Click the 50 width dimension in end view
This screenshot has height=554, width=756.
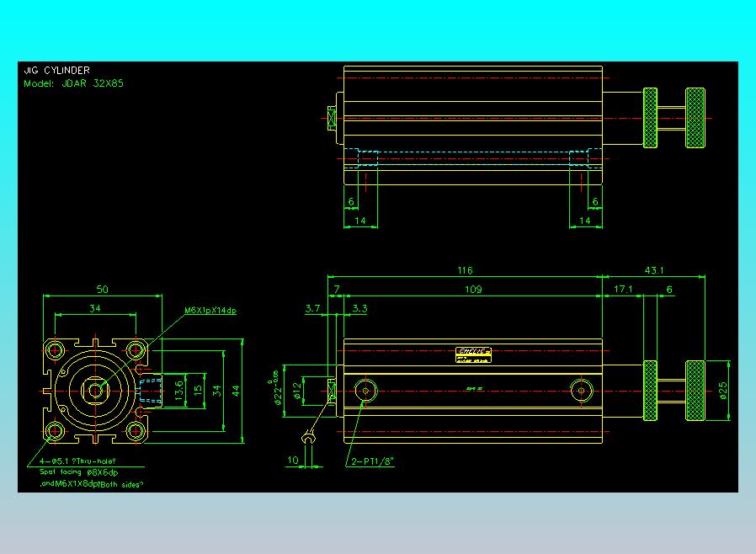pyautogui.click(x=102, y=290)
